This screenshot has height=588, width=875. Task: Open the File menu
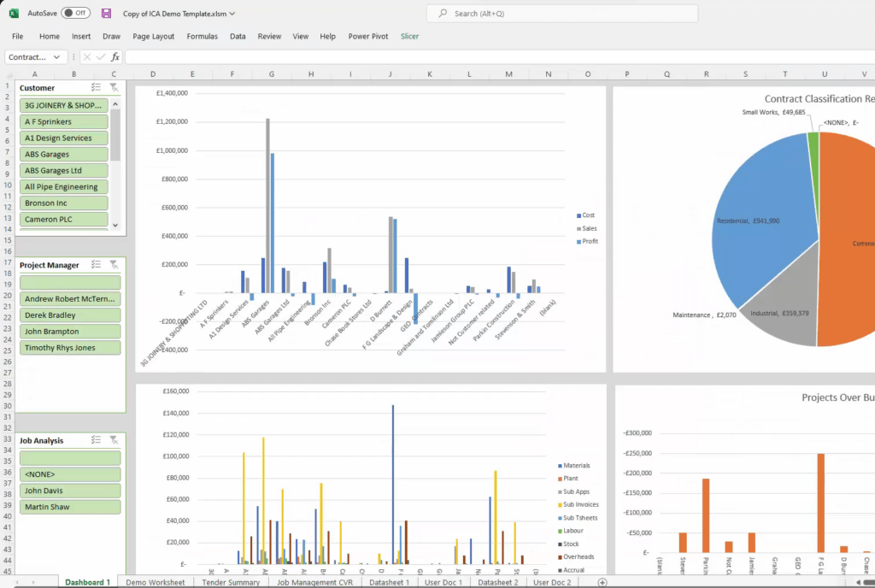coord(18,36)
